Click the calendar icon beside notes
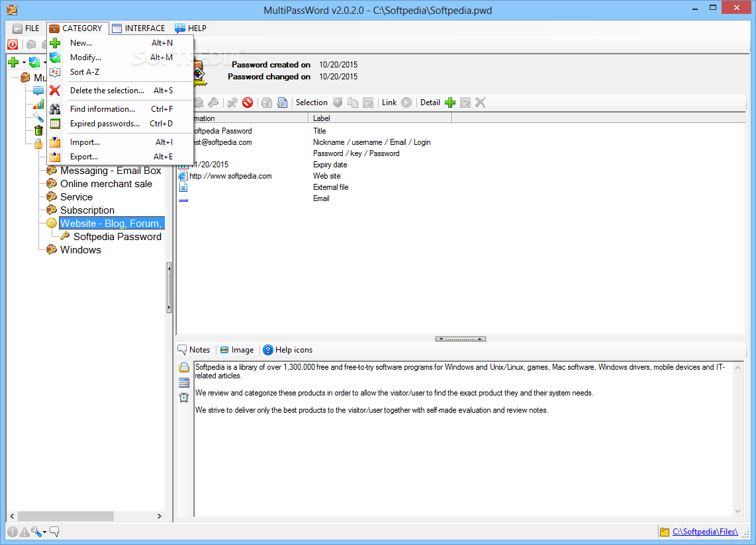The height and width of the screenshot is (545, 756). (x=183, y=382)
